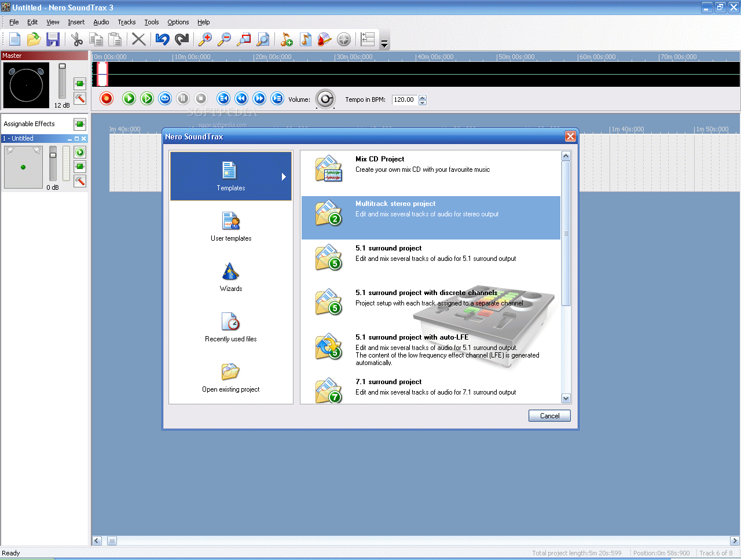This screenshot has width=741, height=560.
Task: Open the Wizards category
Action: click(231, 277)
